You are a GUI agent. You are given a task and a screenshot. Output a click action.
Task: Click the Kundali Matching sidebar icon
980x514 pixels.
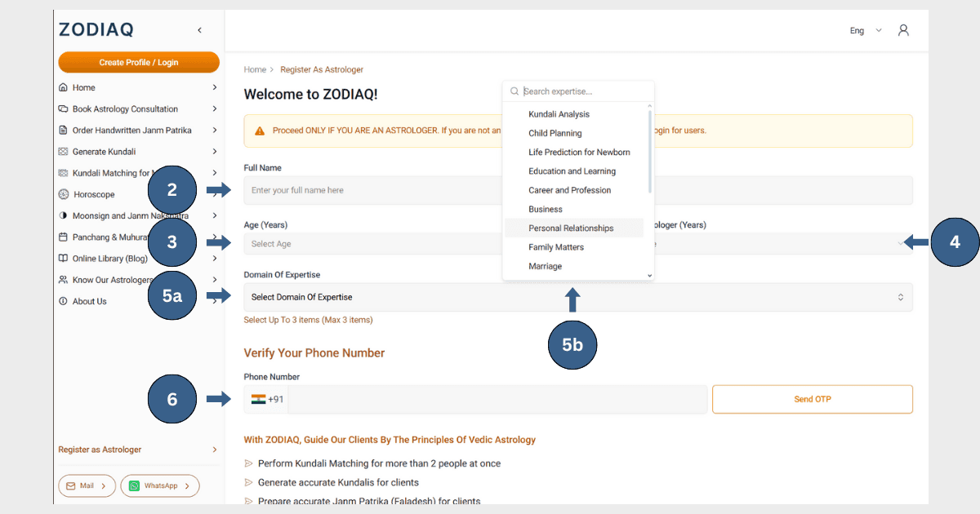point(64,173)
